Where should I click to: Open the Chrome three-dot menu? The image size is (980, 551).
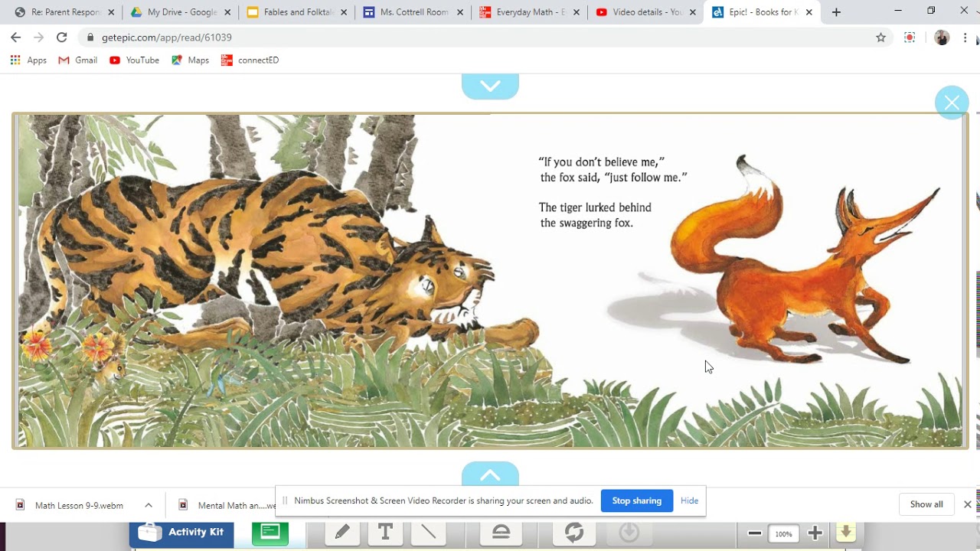click(965, 37)
